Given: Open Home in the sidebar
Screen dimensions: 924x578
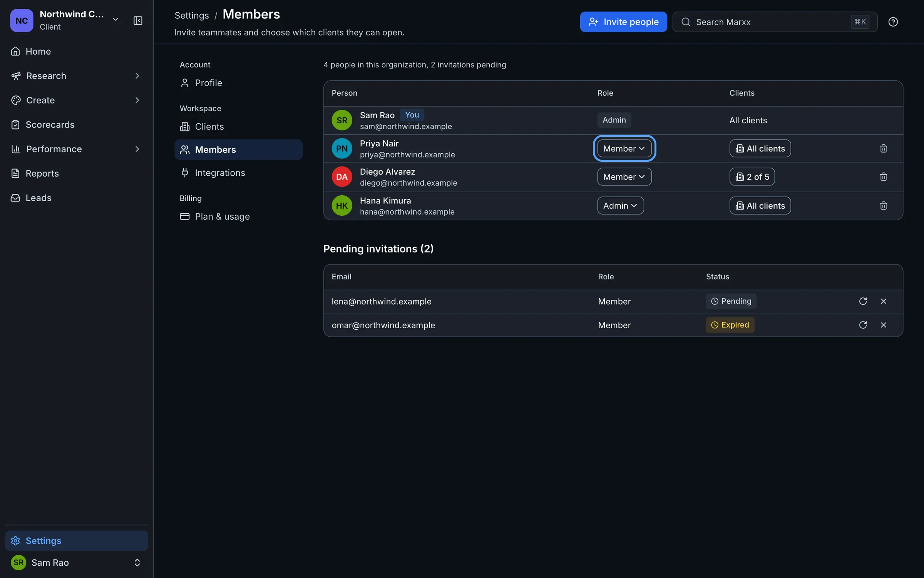Looking at the screenshot, I should point(77,51).
